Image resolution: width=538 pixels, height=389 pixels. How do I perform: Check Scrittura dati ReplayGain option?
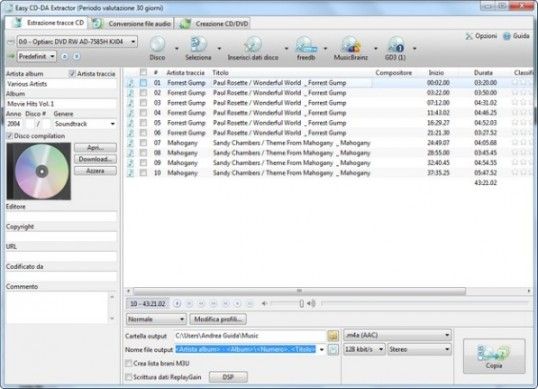click(129, 377)
